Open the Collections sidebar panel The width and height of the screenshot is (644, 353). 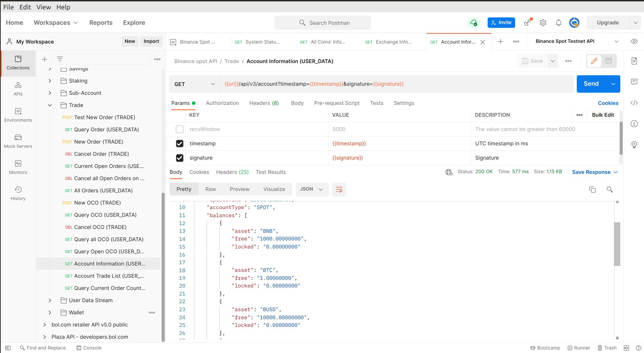[x=18, y=63]
